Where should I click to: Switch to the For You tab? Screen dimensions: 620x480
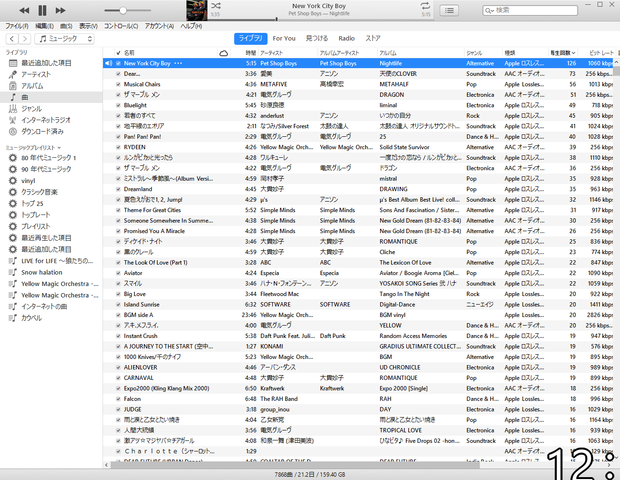[x=284, y=38]
